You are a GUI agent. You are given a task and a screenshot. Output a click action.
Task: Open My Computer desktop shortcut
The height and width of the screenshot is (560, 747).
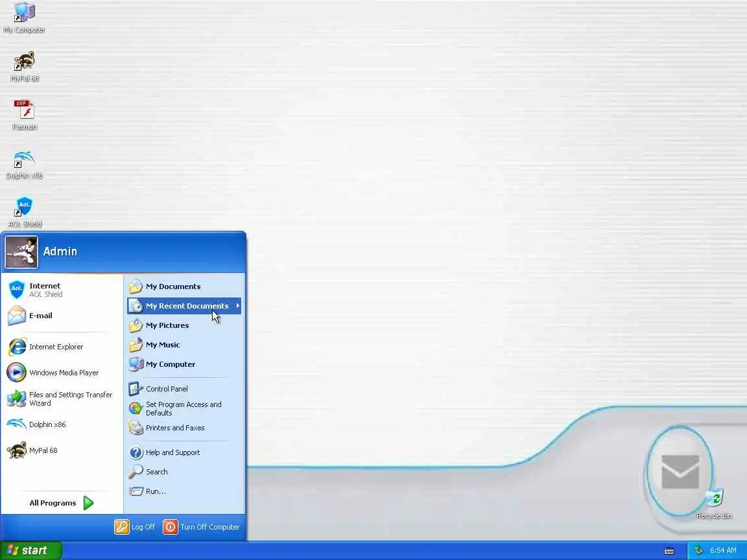[x=24, y=18]
